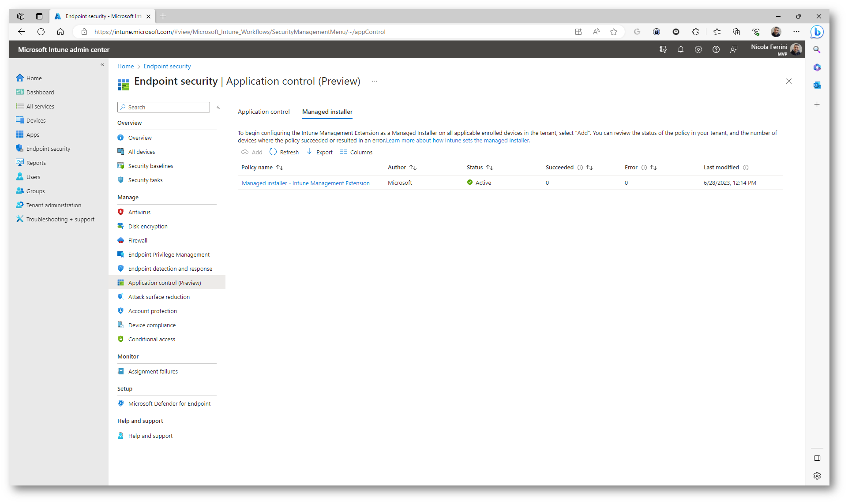
Task: Sort by the Error column
Action: coord(653,168)
